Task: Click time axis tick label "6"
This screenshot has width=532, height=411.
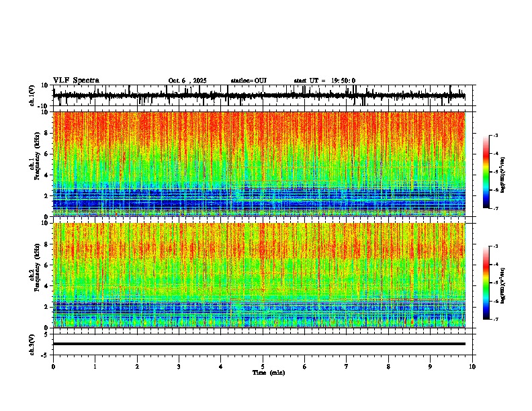Action: click(305, 367)
